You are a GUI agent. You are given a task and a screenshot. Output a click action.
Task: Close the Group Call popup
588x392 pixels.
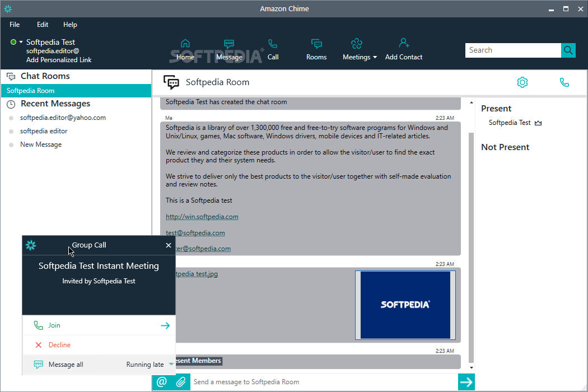(169, 245)
